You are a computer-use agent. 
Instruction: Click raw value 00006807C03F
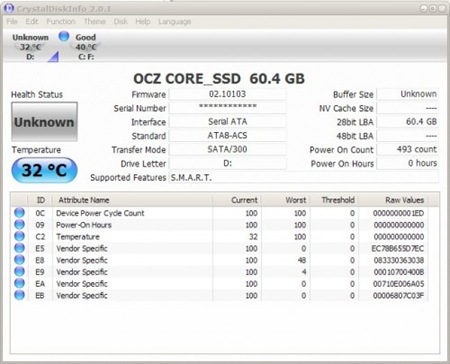(x=399, y=295)
